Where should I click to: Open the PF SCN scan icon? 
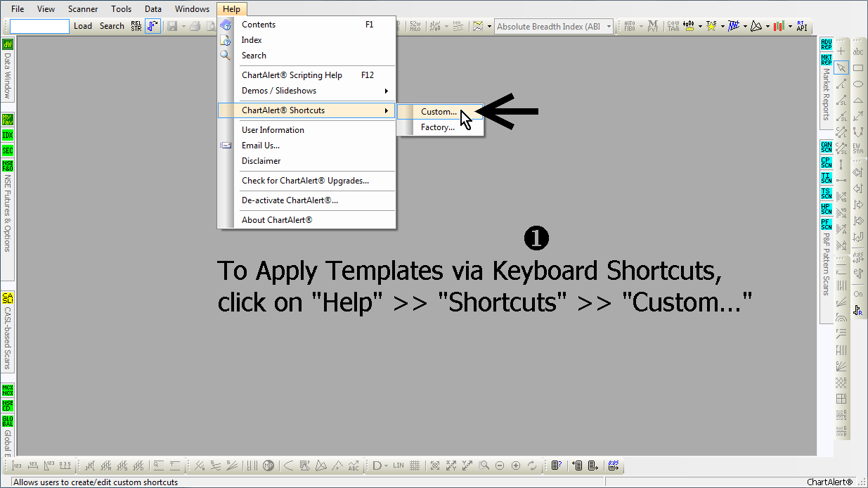pos(827,224)
